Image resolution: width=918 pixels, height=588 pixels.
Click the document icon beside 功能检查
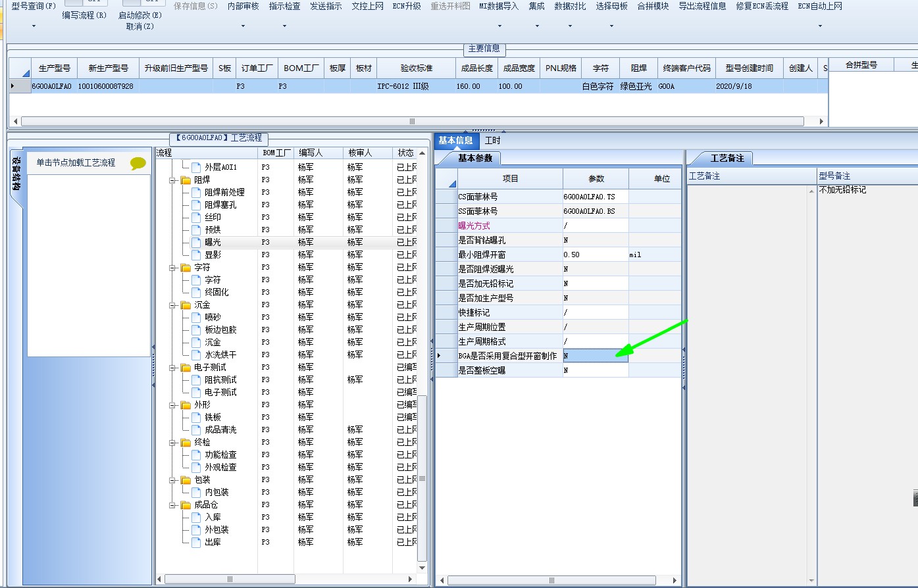(196, 454)
